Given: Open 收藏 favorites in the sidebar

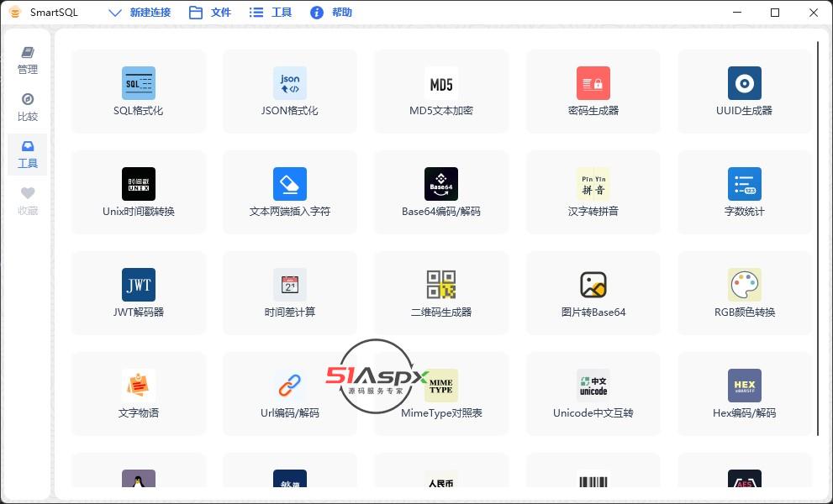Looking at the screenshot, I should (x=28, y=202).
